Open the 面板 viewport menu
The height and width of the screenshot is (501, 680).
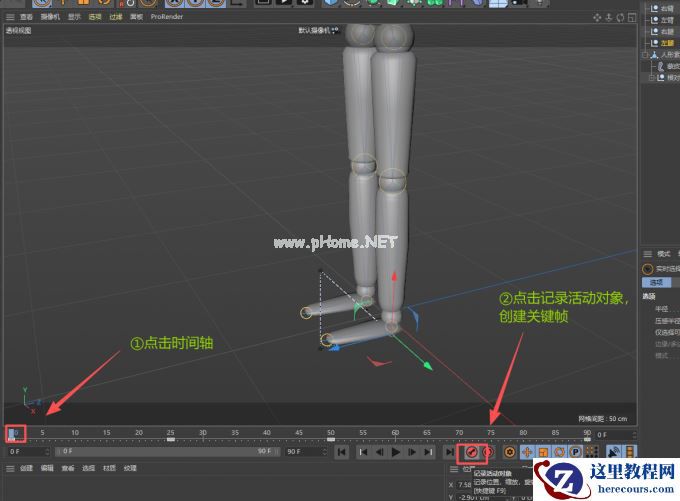[136, 17]
